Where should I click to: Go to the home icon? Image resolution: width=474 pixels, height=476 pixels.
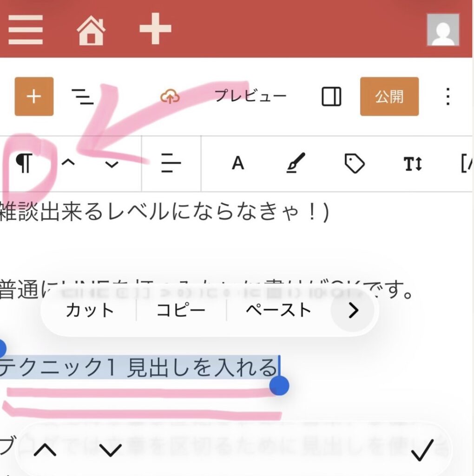[x=91, y=30]
